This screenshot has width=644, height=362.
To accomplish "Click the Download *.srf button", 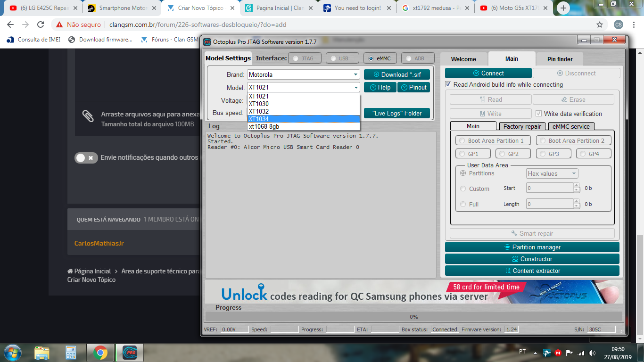I will click(396, 74).
